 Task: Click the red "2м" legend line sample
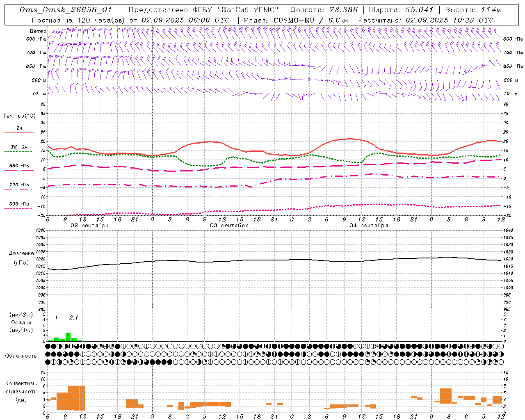(x=19, y=133)
